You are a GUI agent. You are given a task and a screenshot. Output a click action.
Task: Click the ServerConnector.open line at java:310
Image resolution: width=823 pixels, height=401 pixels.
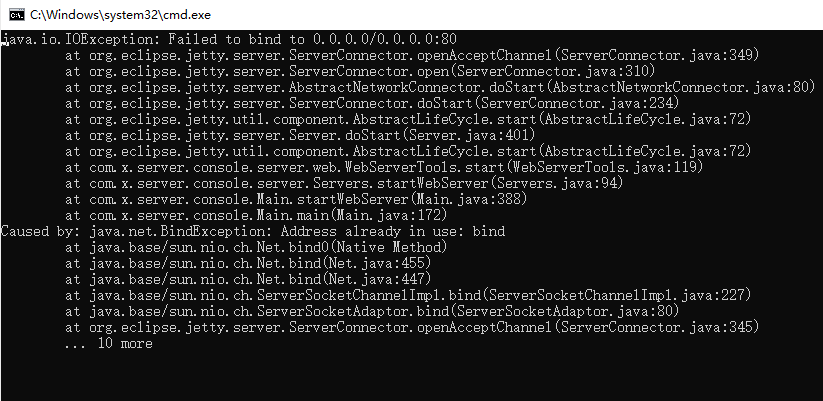pyautogui.click(x=360, y=71)
